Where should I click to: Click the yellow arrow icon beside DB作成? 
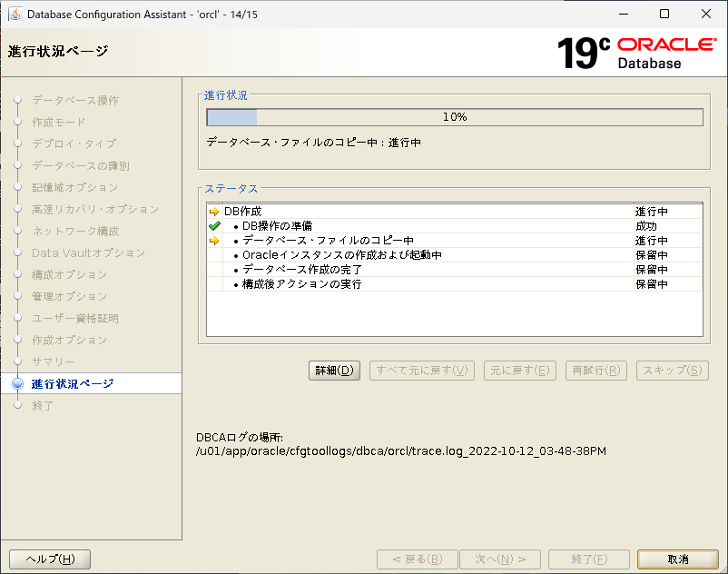214,212
